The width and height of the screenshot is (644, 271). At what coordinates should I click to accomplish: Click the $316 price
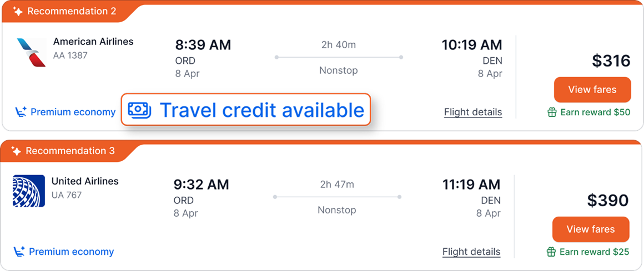click(611, 61)
